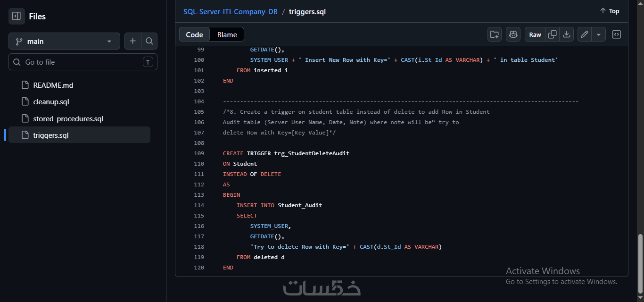The width and height of the screenshot is (644, 302).
Task: Download the raw file
Action: pyautogui.click(x=567, y=34)
